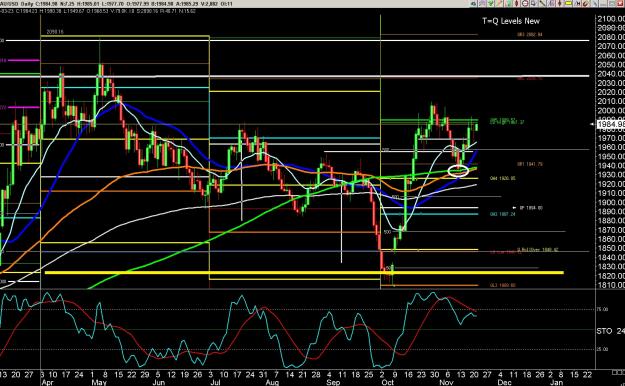The image size is (625, 386).
Task: Click the red diamond toolbar icon
Action: [517, 4]
